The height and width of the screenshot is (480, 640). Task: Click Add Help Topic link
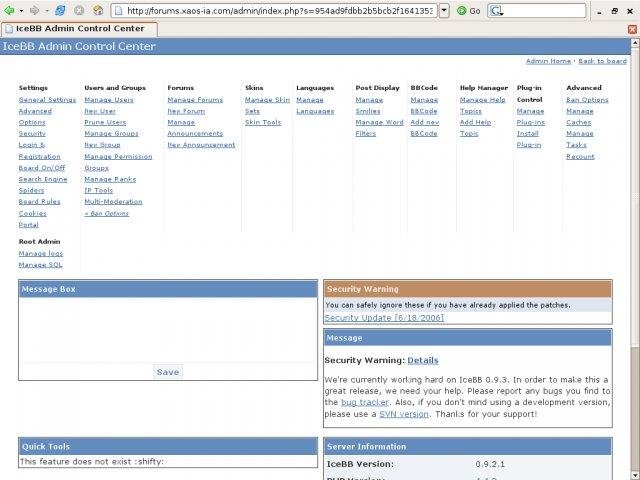point(476,128)
